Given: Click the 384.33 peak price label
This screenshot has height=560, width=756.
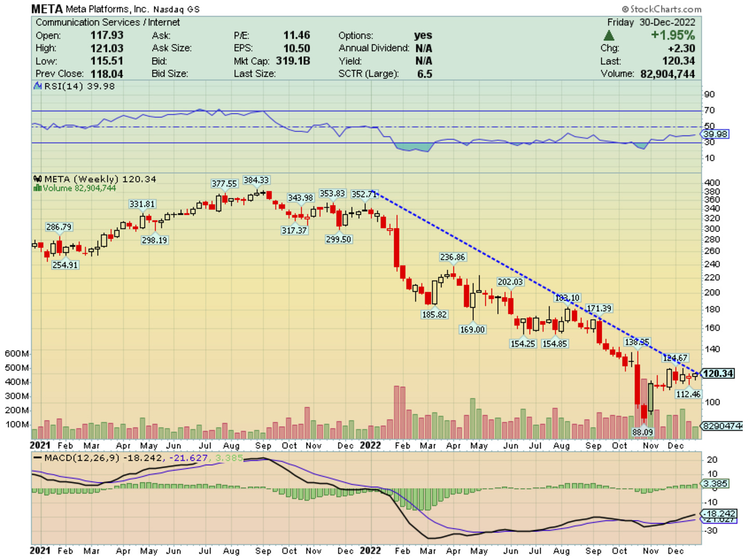Looking at the screenshot, I should pos(256,180).
